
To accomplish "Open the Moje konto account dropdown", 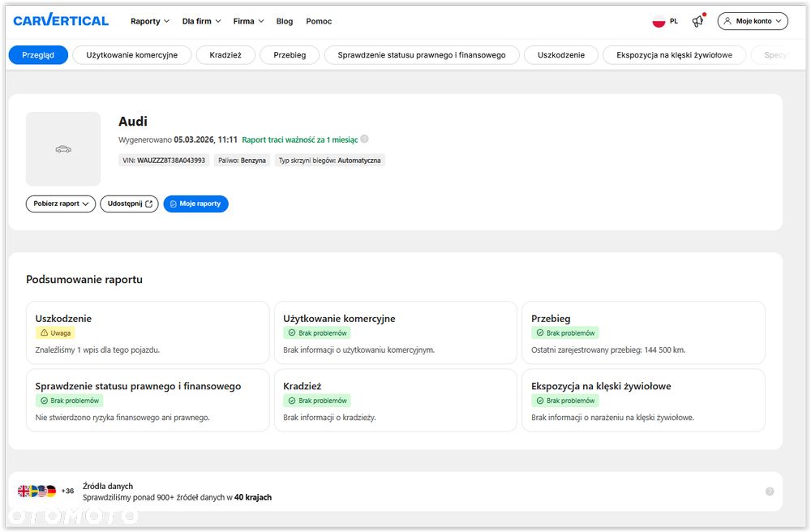I will point(753,21).
